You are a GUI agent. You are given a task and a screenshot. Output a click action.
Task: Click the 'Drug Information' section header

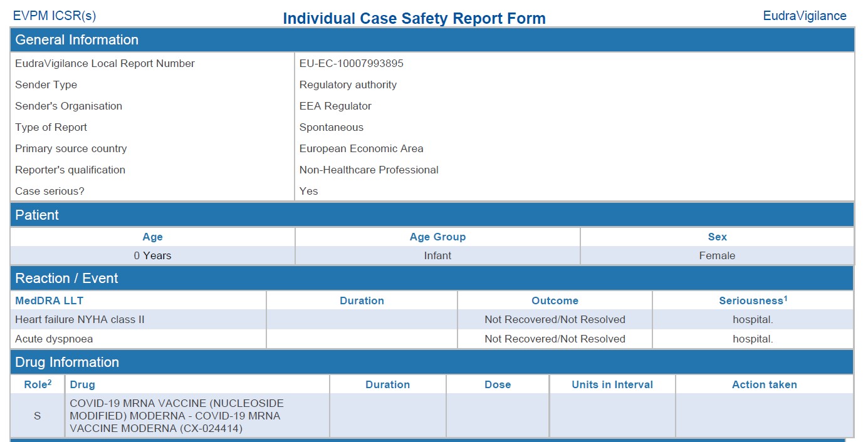click(432, 362)
